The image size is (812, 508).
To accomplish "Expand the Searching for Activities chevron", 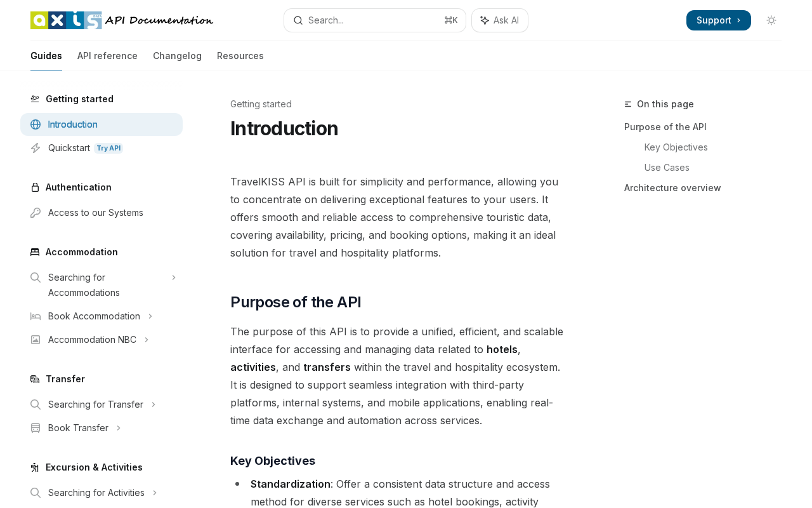I will 155,493.
